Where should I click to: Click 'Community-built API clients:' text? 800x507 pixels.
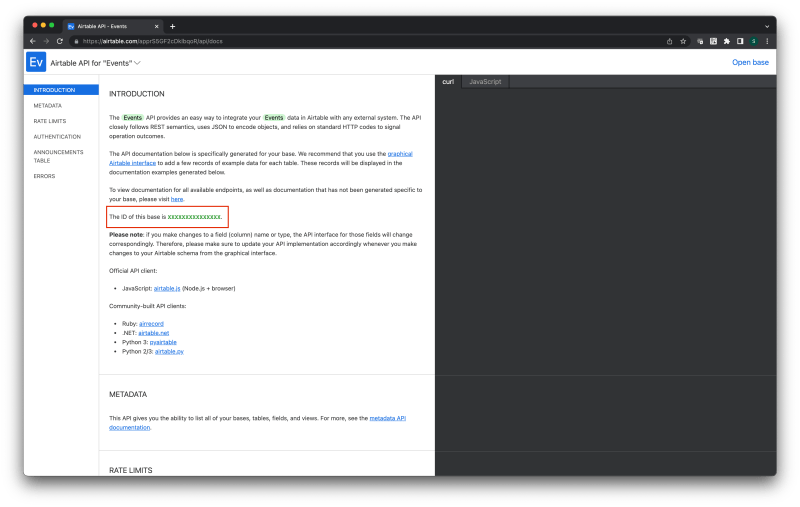147,306
